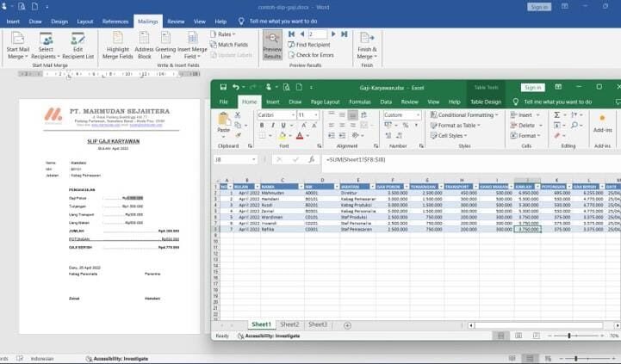Click Highlight Merge Fields icon
The image size is (621, 364).
[118, 43]
